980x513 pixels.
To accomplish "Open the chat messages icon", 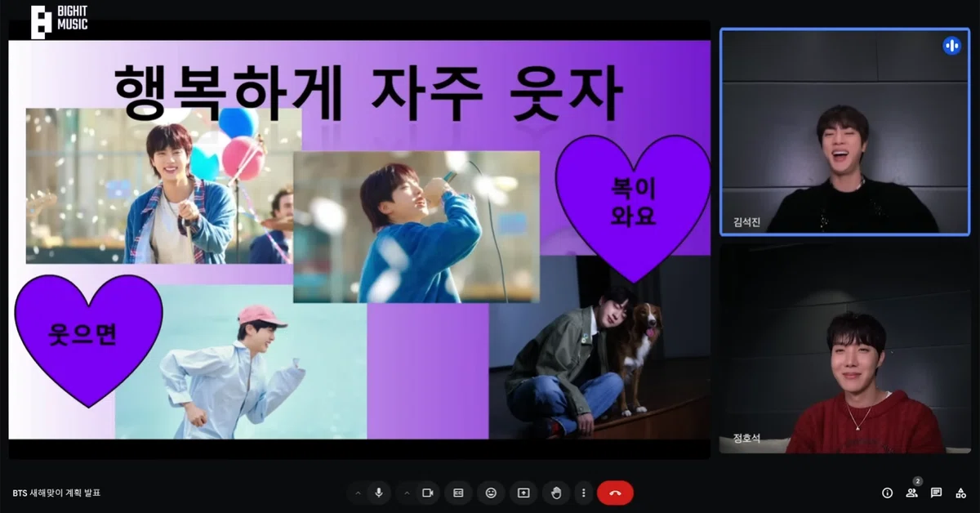I will tap(936, 493).
